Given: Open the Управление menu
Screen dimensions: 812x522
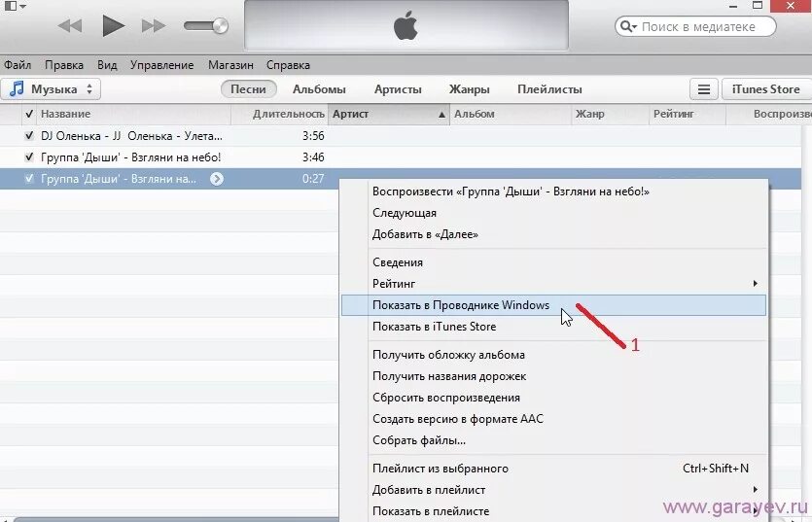Looking at the screenshot, I should click(x=161, y=65).
